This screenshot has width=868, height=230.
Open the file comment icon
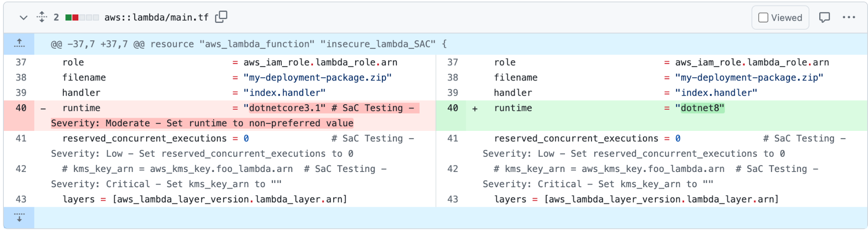824,17
